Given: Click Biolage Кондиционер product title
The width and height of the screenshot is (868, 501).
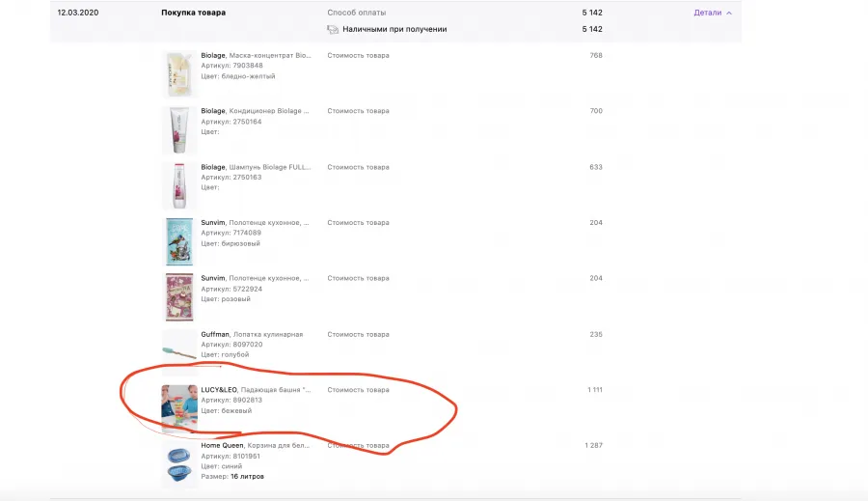Looking at the screenshot, I should [x=255, y=111].
